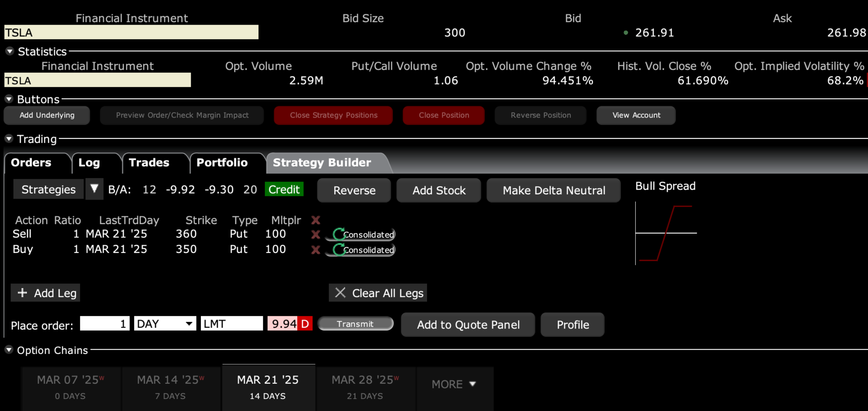
Task: Open the Strategies dropdown arrow
Action: click(94, 189)
